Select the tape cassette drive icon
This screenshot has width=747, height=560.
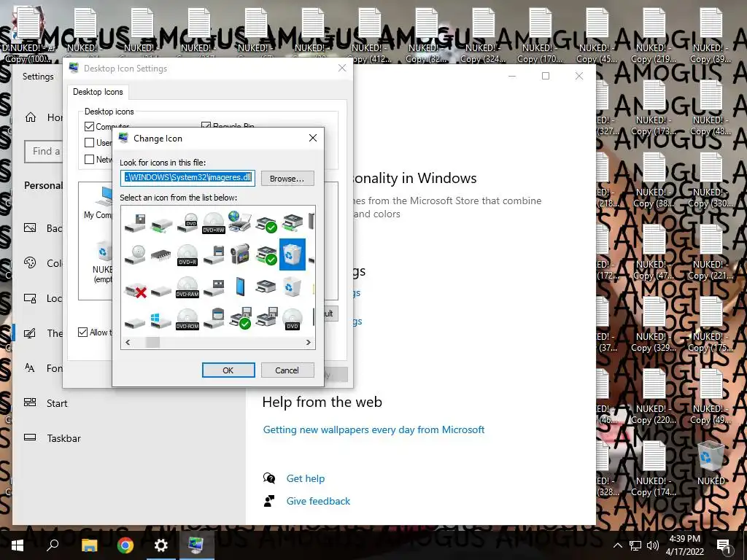point(214,287)
